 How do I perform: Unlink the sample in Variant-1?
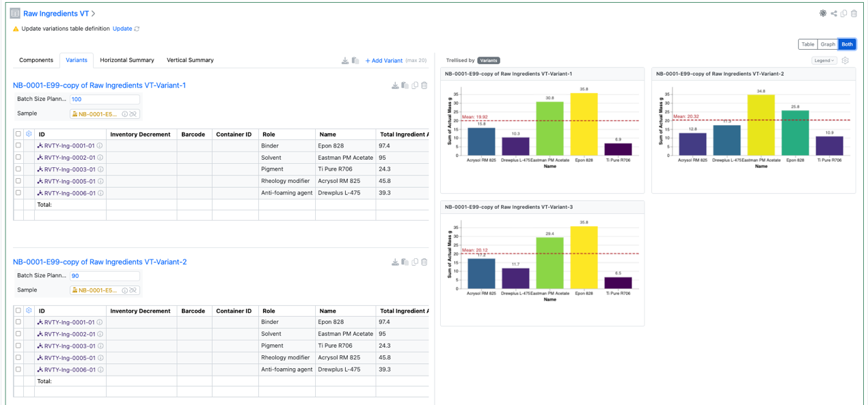click(133, 114)
